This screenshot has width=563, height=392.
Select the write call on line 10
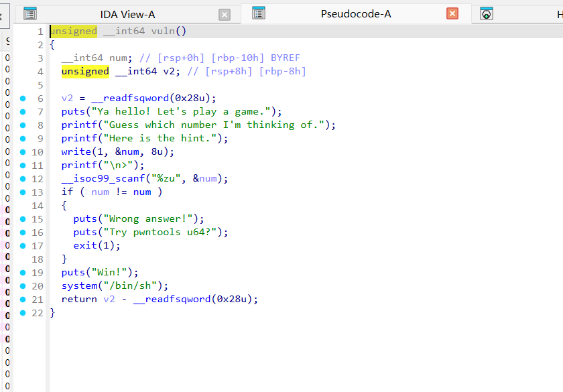coord(76,152)
